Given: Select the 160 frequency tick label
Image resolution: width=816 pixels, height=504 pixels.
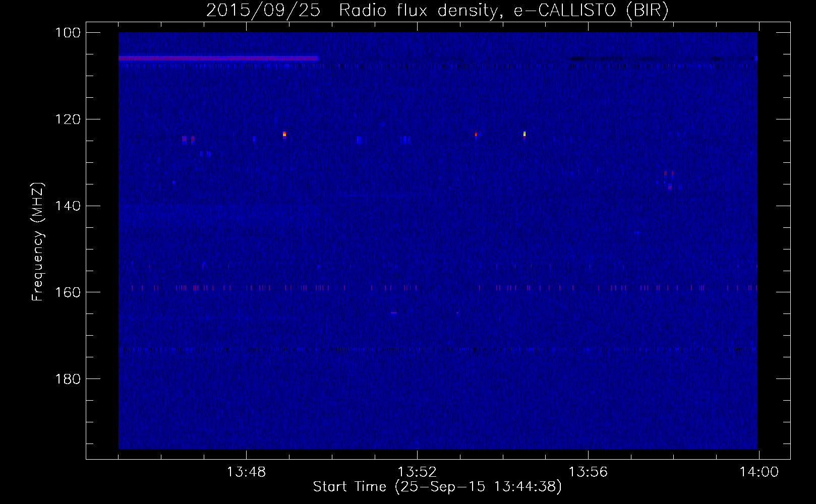Looking at the screenshot, I should (x=68, y=292).
